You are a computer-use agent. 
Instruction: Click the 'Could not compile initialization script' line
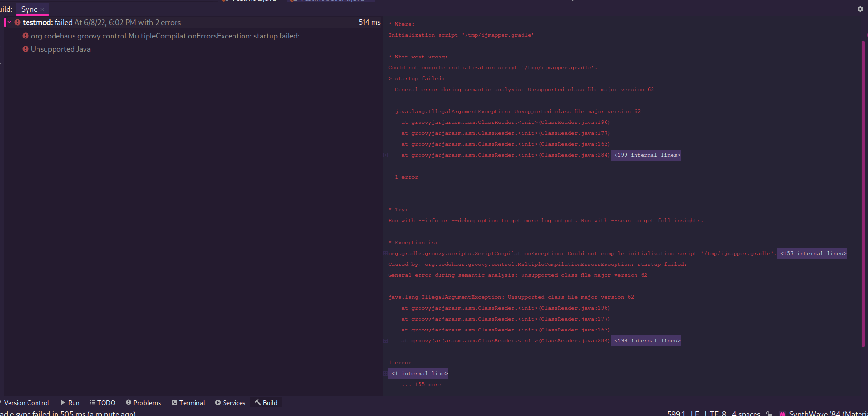pos(493,68)
